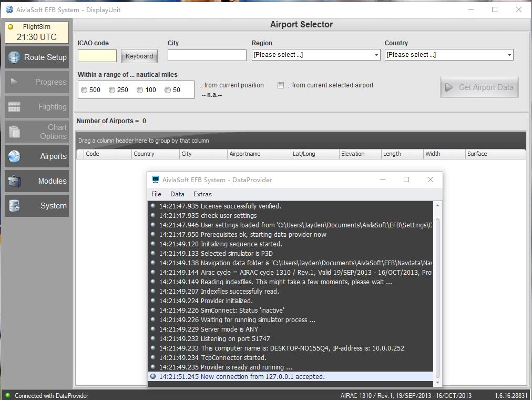The width and height of the screenshot is (532, 400).
Task: Click the DataProvider log scroll down arrow
Action: [438, 383]
